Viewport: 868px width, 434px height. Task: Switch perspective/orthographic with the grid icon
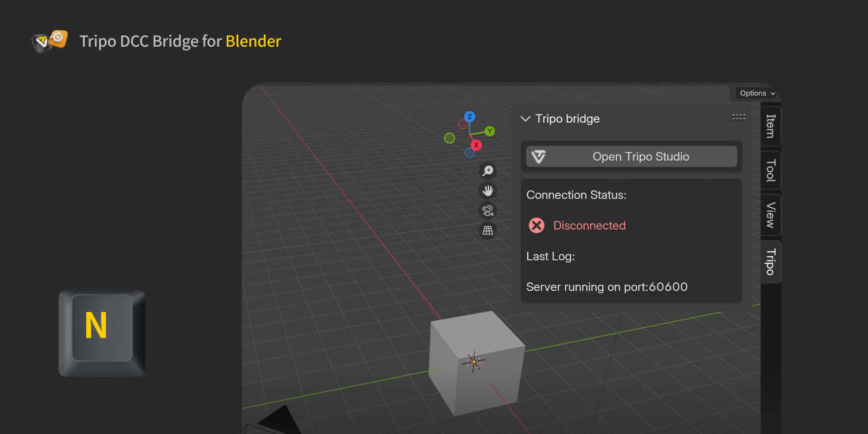tap(488, 231)
